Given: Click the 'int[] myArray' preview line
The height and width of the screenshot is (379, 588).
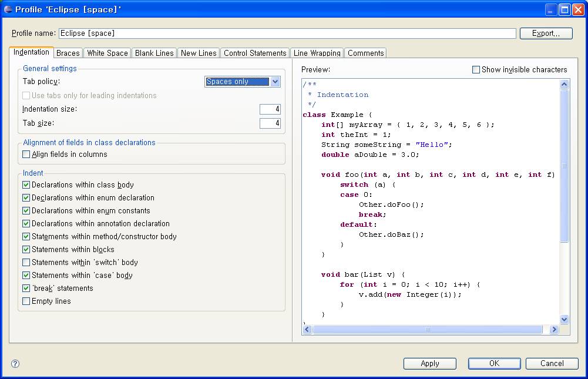Looking at the screenshot, I should 408,125.
